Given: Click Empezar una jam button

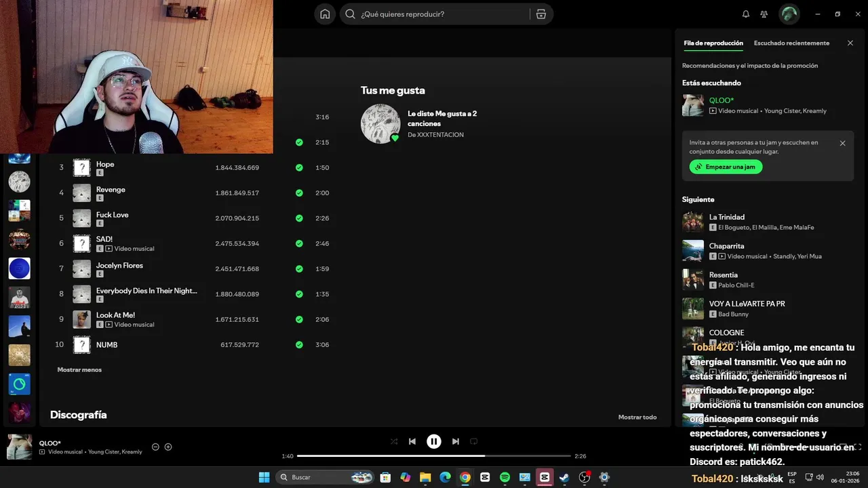Looking at the screenshot, I should point(726,167).
